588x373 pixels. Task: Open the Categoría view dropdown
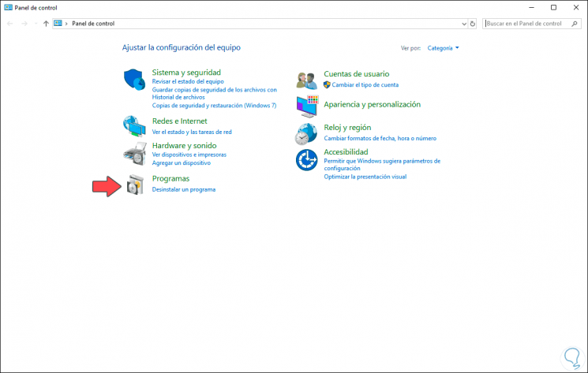click(x=443, y=48)
